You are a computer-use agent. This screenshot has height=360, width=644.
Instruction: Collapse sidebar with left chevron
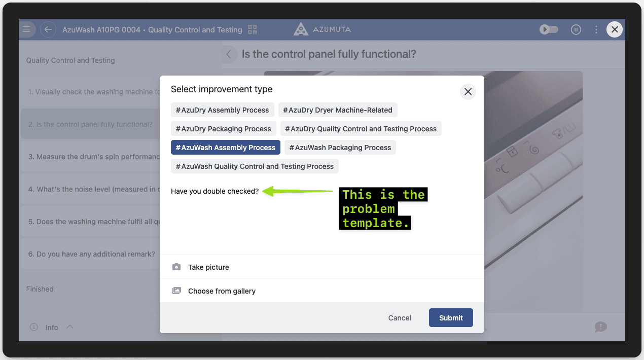(229, 54)
